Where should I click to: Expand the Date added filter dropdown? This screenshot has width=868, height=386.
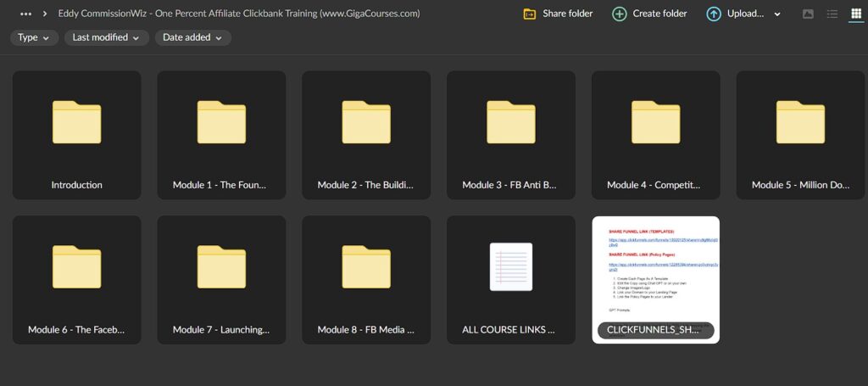pos(192,37)
